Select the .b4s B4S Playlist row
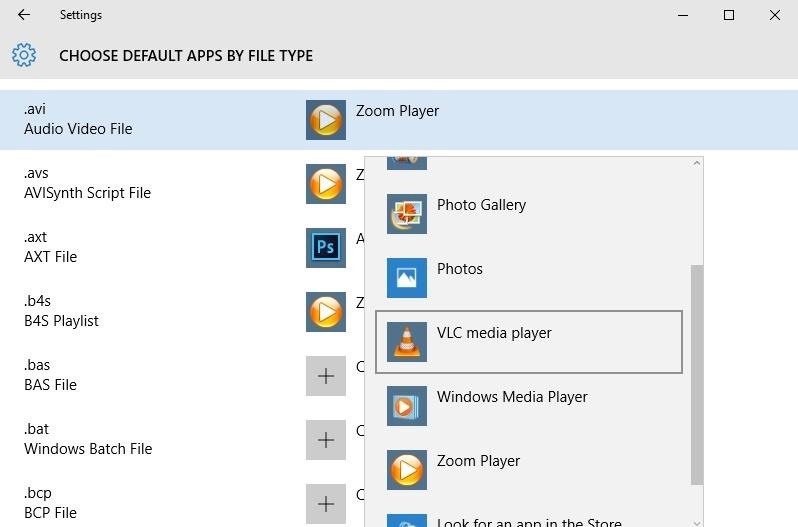Screen dimensions: 798x527 pos(182,312)
